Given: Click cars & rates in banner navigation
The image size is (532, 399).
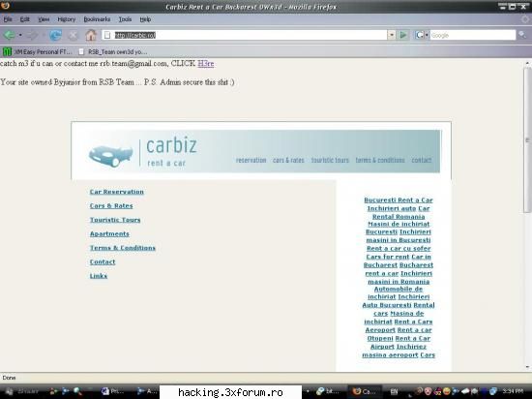Looking at the screenshot, I should (x=288, y=160).
